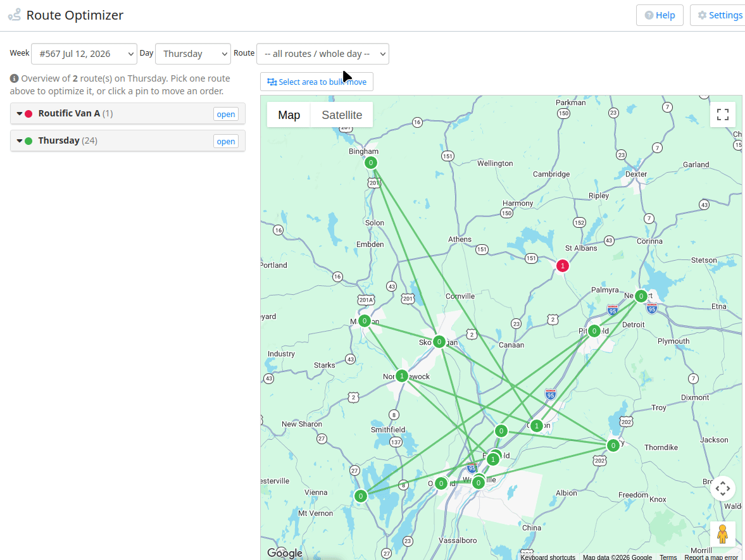This screenshot has width=745, height=560.
Task: Open the Settings page
Action: click(x=718, y=15)
